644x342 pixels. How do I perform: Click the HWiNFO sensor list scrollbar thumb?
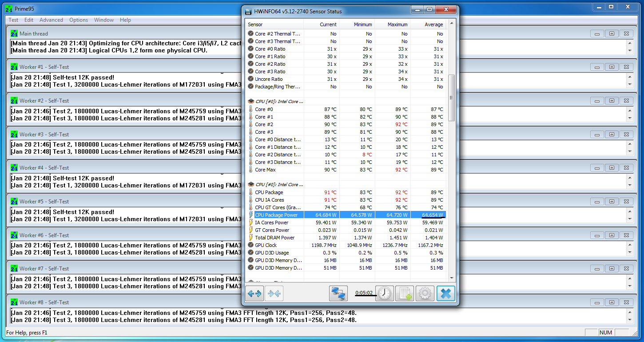[x=452, y=98]
